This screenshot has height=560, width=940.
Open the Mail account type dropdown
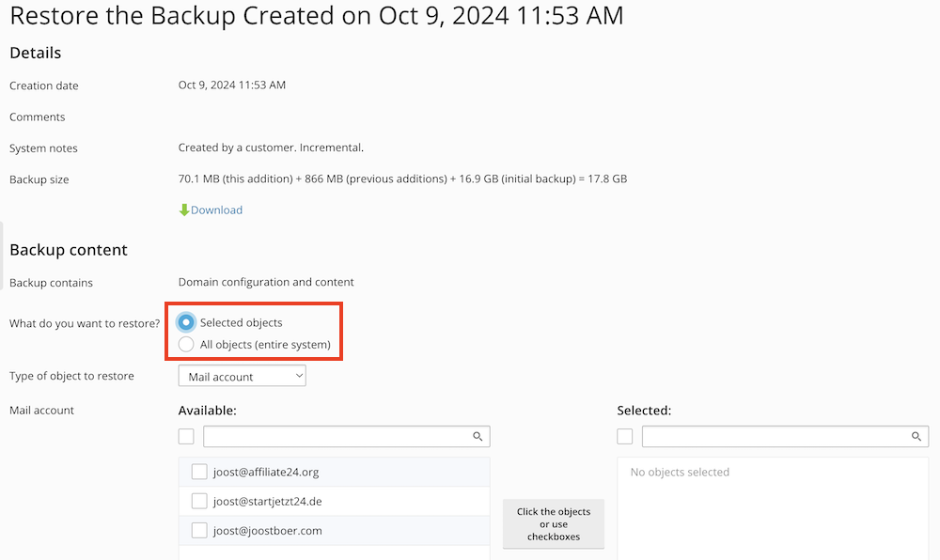click(242, 377)
